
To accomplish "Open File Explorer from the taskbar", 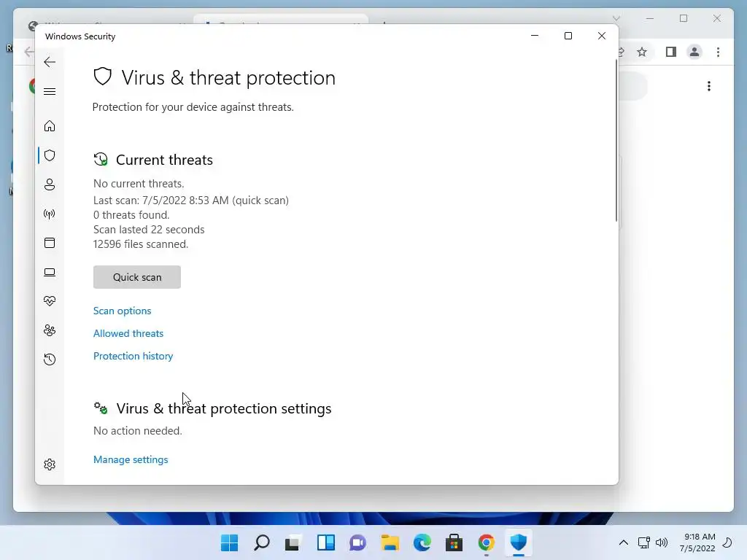I will [390, 542].
